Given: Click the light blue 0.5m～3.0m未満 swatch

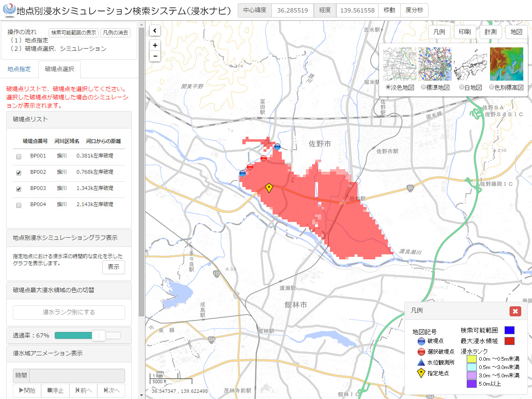Looking at the screenshot, I should tap(471, 367).
